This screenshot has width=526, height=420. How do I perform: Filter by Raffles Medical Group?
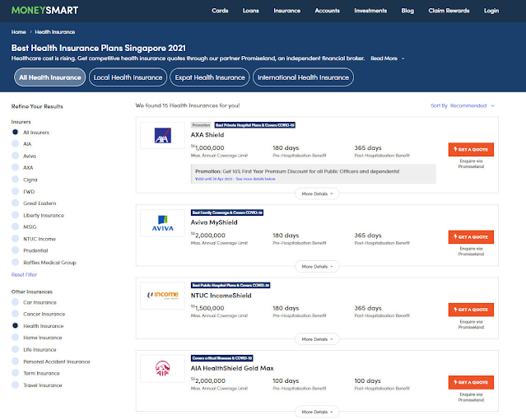(15, 263)
